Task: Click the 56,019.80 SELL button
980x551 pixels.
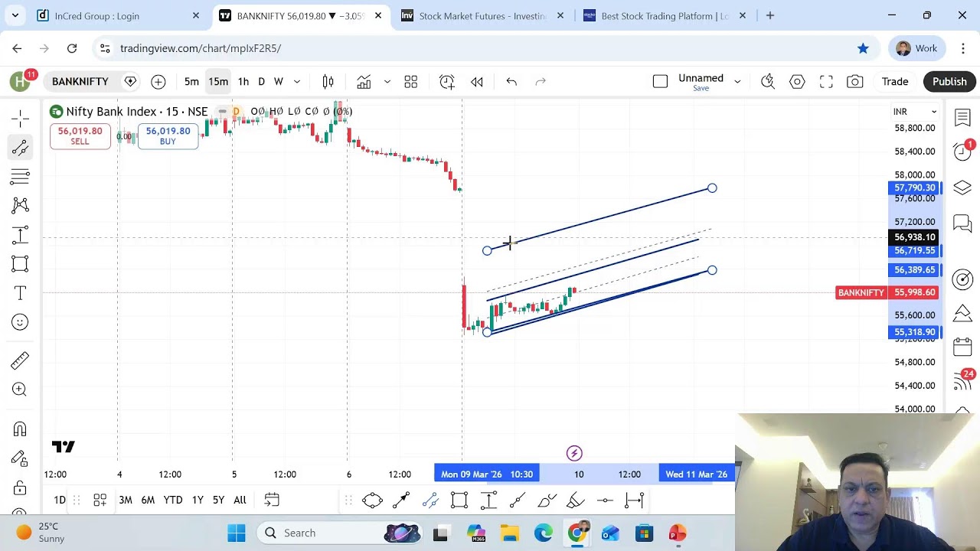Action: pyautogui.click(x=80, y=136)
